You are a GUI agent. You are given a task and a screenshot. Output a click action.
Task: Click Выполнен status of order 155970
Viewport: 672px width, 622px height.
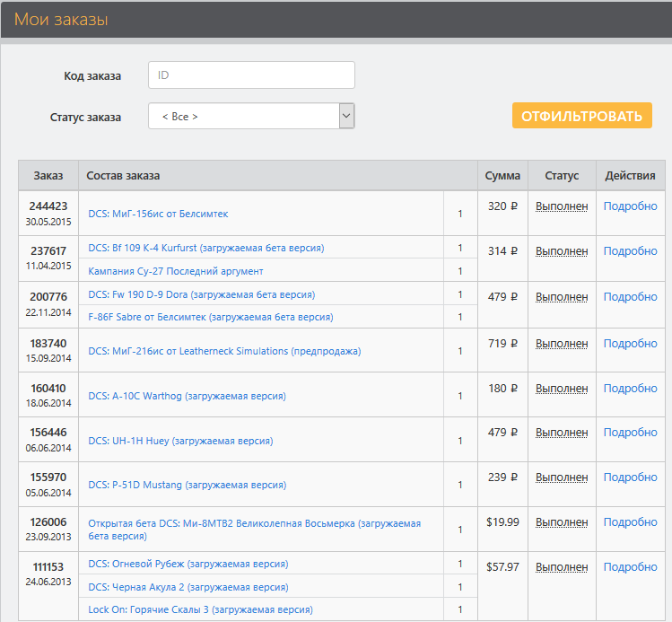pyautogui.click(x=562, y=477)
